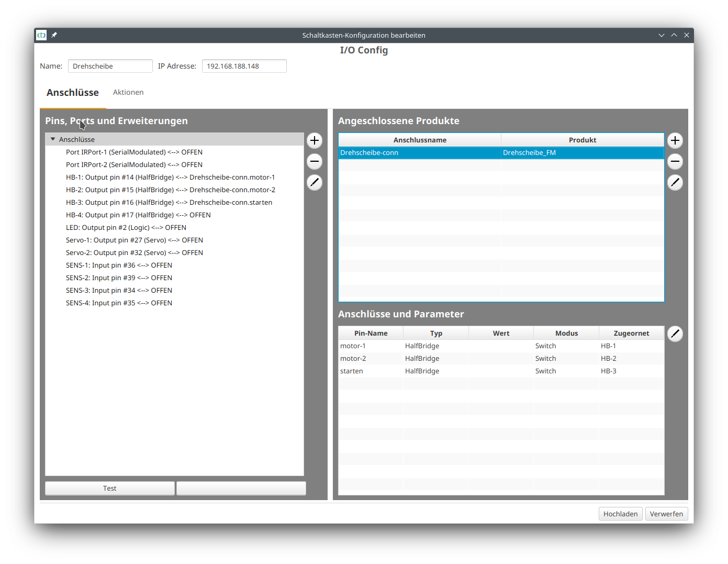Collapse the Anschlüsse tree node

(52, 139)
